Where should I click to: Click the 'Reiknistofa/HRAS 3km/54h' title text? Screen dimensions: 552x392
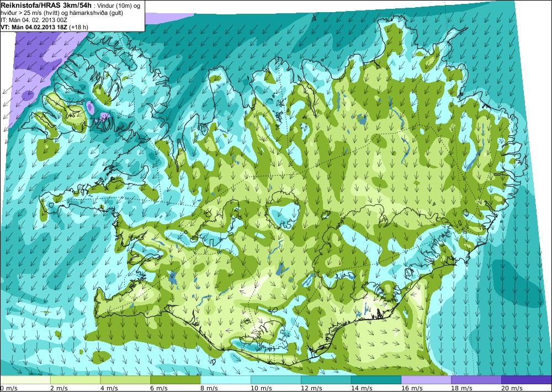(46, 6)
